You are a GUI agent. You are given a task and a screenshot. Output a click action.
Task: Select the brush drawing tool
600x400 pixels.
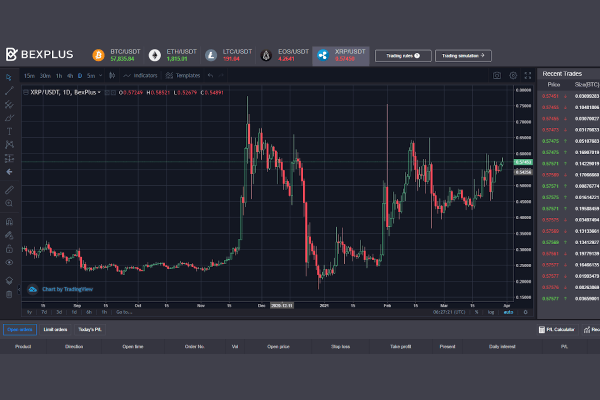(x=9, y=118)
